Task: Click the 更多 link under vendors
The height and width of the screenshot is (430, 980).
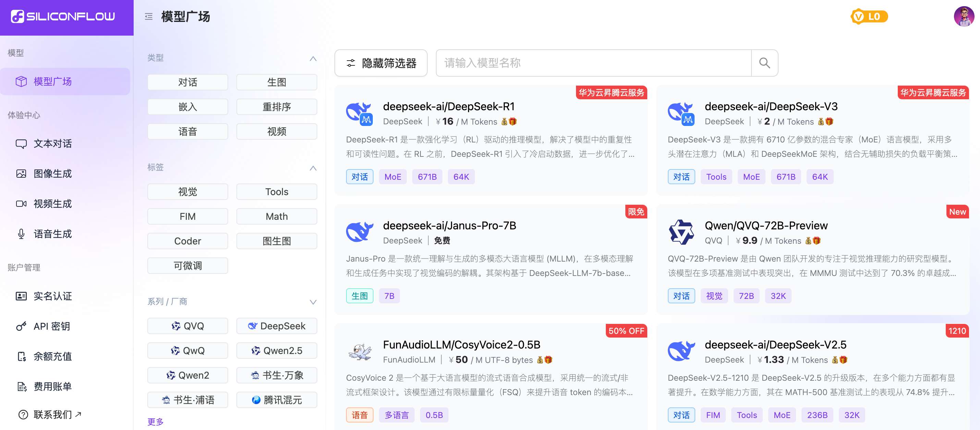Action: [155, 421]
